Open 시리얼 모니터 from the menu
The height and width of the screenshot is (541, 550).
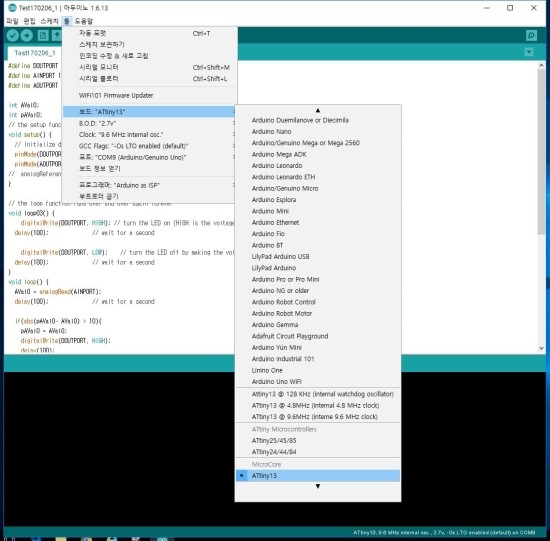pyautogui.click(x=150, y=67)
